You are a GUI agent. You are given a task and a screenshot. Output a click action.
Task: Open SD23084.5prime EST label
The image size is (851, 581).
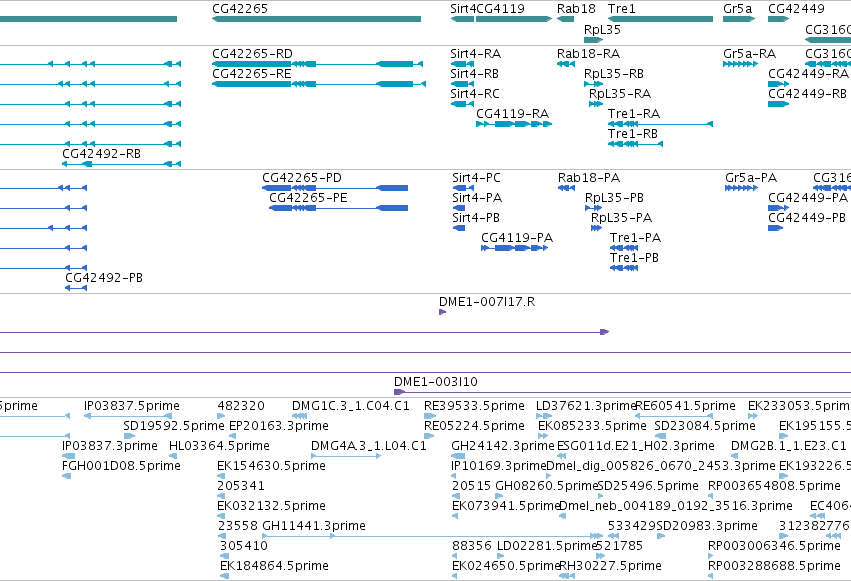coord(705,426)
